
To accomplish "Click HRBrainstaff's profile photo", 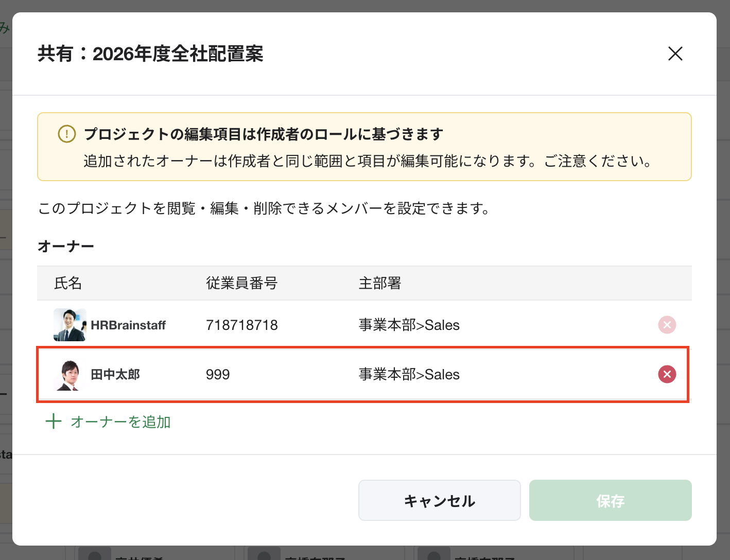I will click(69, 325).
